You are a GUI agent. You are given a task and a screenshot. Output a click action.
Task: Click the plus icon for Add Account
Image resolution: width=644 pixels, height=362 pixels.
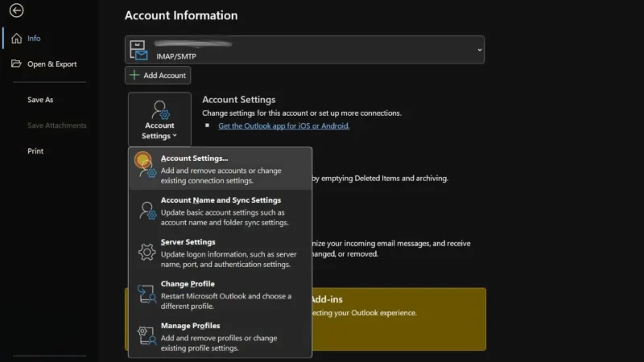pyautogui.click(x=134, y=75)
